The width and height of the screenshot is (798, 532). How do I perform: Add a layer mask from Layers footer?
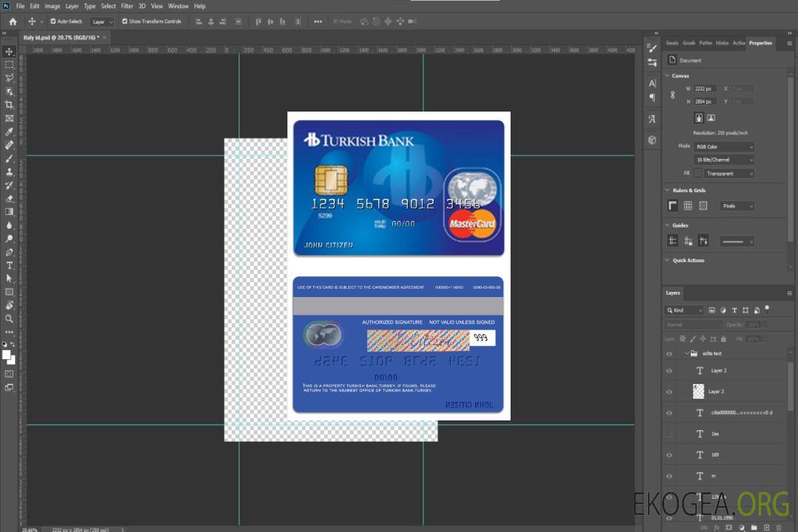[729, 528]
